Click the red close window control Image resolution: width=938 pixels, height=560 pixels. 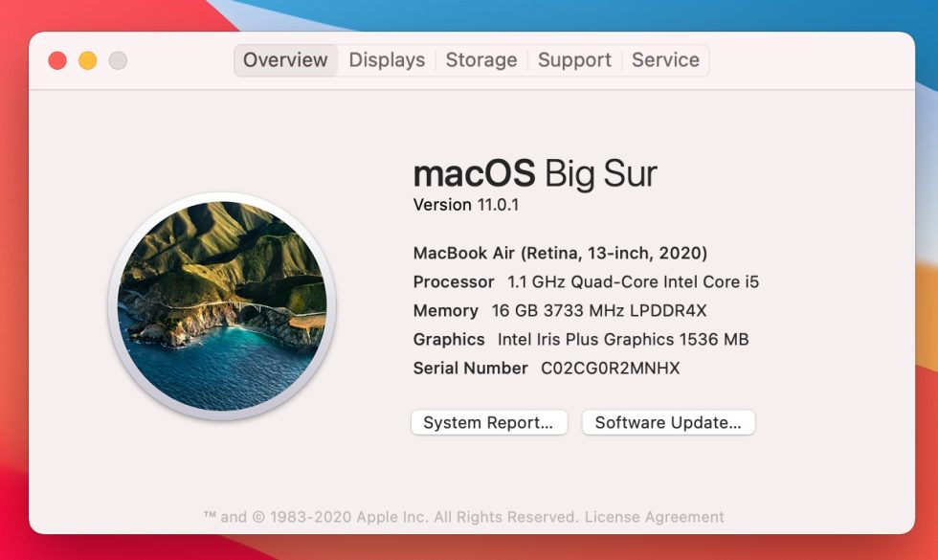[57, 59]
